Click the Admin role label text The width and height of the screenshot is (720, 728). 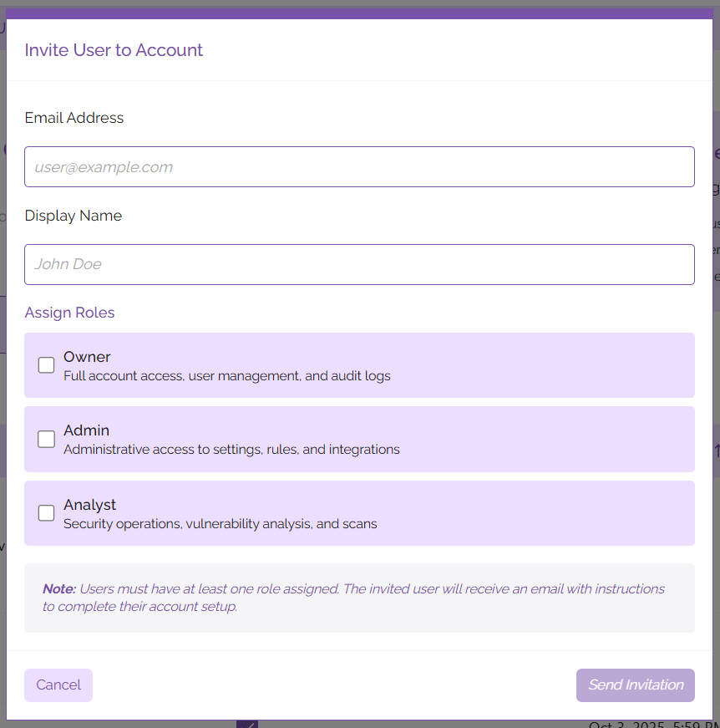(86, 430)
